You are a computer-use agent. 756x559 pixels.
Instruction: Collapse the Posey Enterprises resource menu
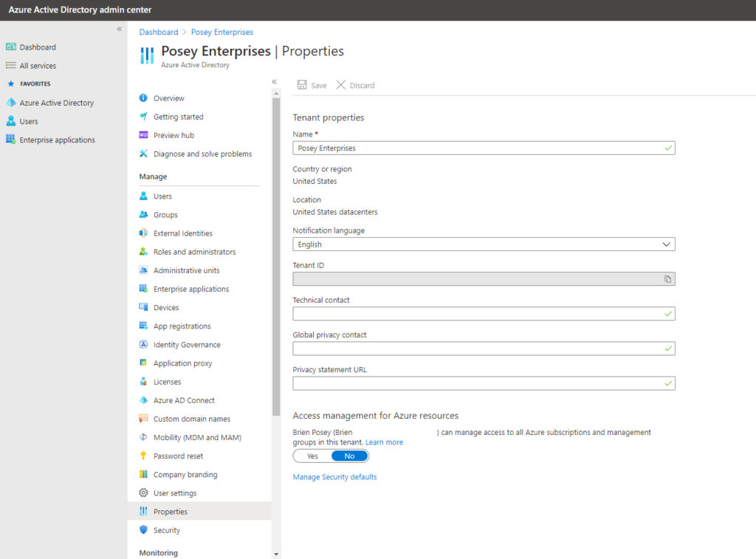coord(275,81)
